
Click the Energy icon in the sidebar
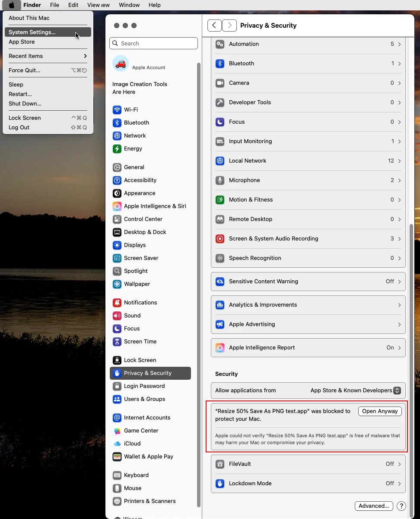pos(117,148)
